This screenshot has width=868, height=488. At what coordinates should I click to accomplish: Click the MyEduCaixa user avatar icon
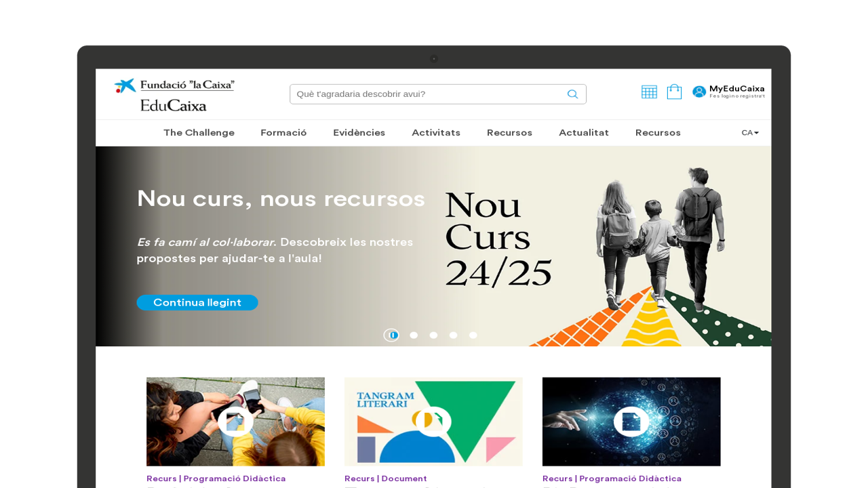tap(699, 91)
